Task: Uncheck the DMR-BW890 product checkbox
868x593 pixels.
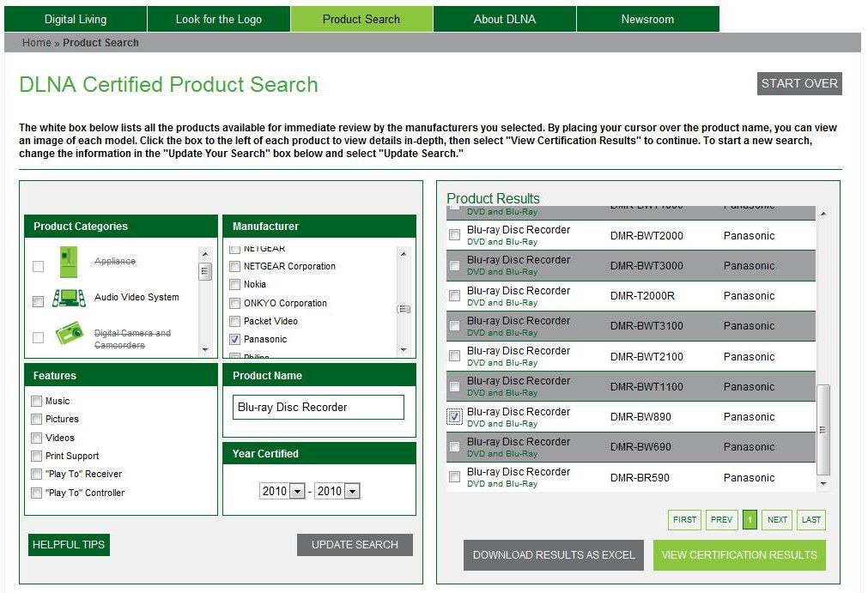Action: click(x=454, y=417)
